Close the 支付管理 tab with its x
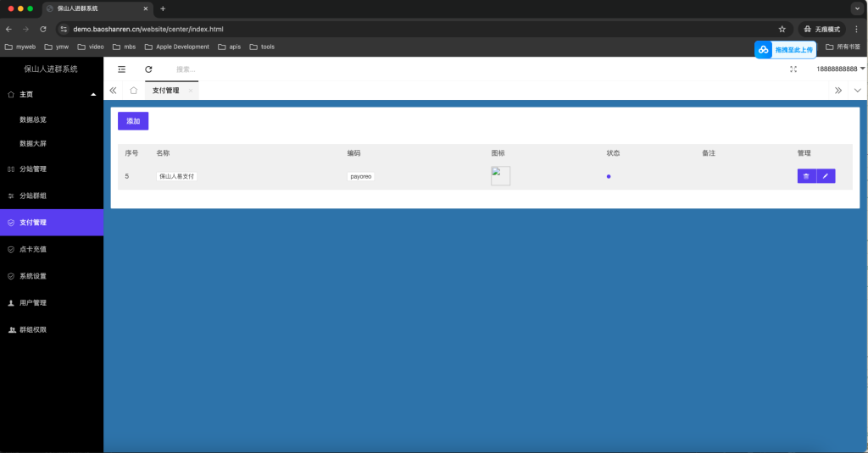Image resolution: width=868 pixels, height=453 pixels. pos(191,91)
